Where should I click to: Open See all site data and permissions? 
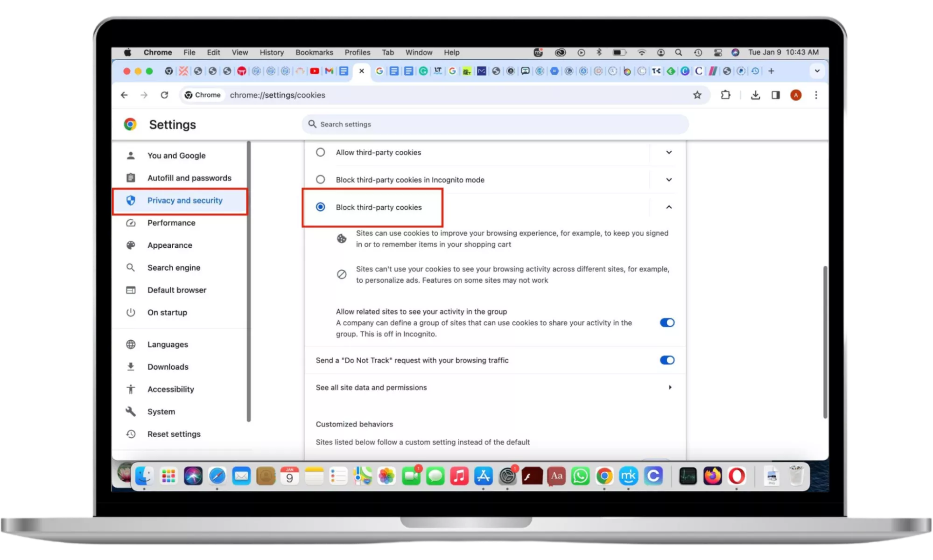(495, 387)
